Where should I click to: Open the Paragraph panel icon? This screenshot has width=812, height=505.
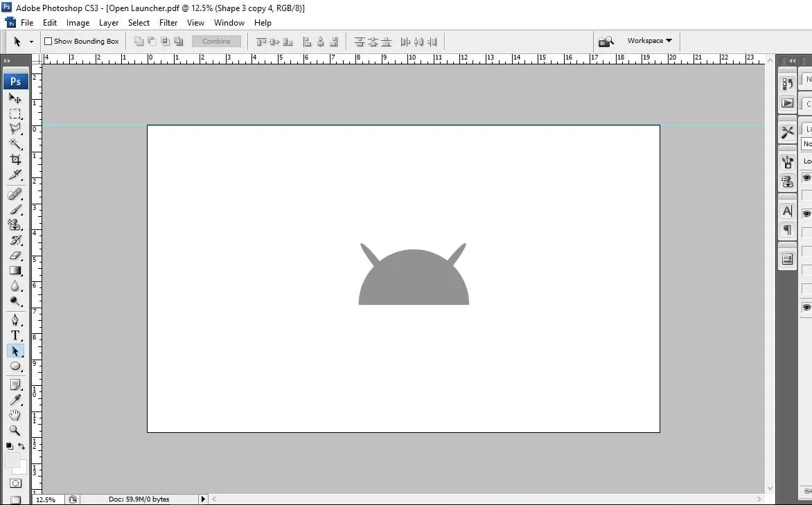click(x=787, y=229)
